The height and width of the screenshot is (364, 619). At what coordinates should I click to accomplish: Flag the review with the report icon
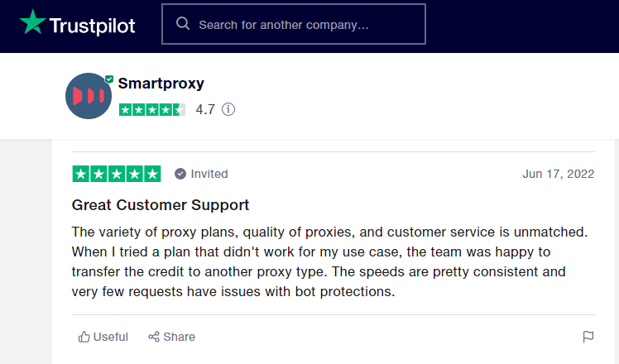588,337
